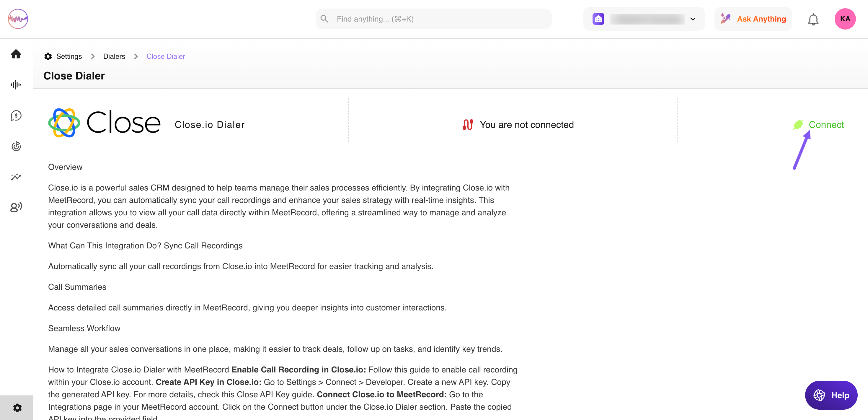The image size is (868, 420).
Task: Click the MeetRecord waveform logo
Action: coord(18,19)
